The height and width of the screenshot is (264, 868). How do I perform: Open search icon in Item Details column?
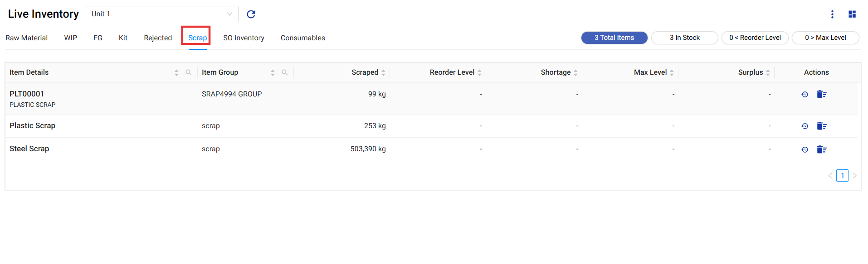click(189, 72)
